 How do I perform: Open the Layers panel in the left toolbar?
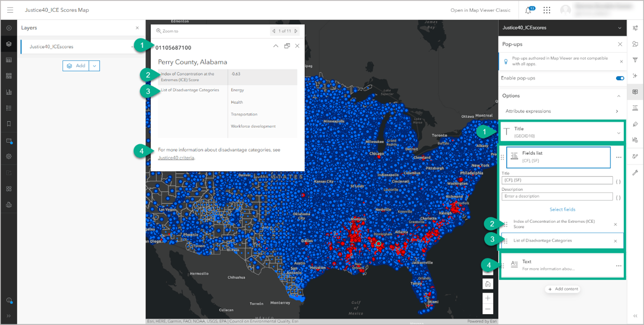[x=9, y=44]
